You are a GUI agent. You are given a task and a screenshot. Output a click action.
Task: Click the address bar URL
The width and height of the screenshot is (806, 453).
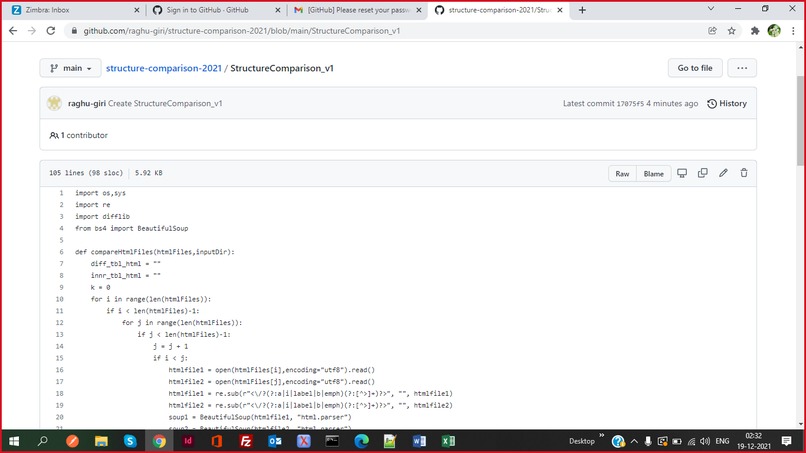click(242, 31)
